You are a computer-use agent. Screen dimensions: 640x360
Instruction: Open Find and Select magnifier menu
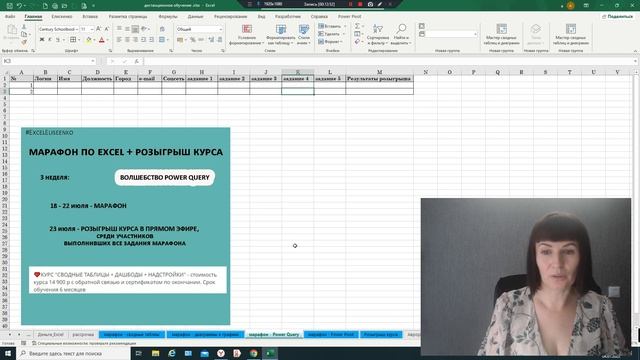(401, 34)
